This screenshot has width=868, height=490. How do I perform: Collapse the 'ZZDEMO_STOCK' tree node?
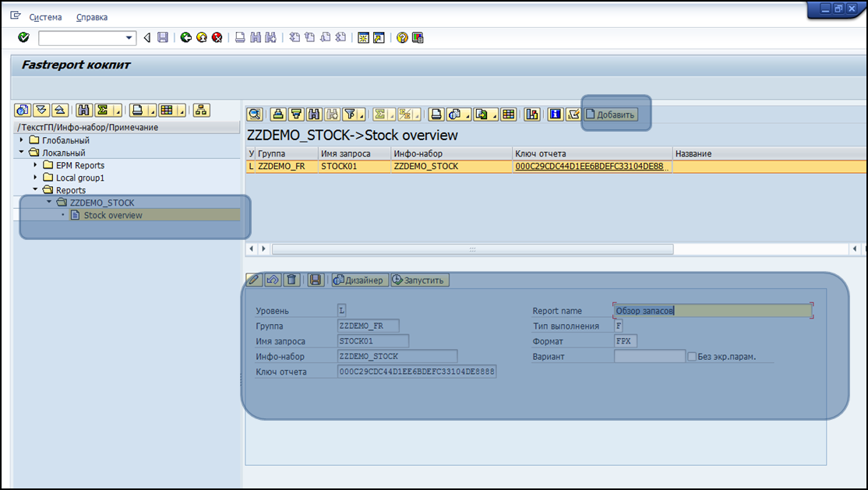50,203
